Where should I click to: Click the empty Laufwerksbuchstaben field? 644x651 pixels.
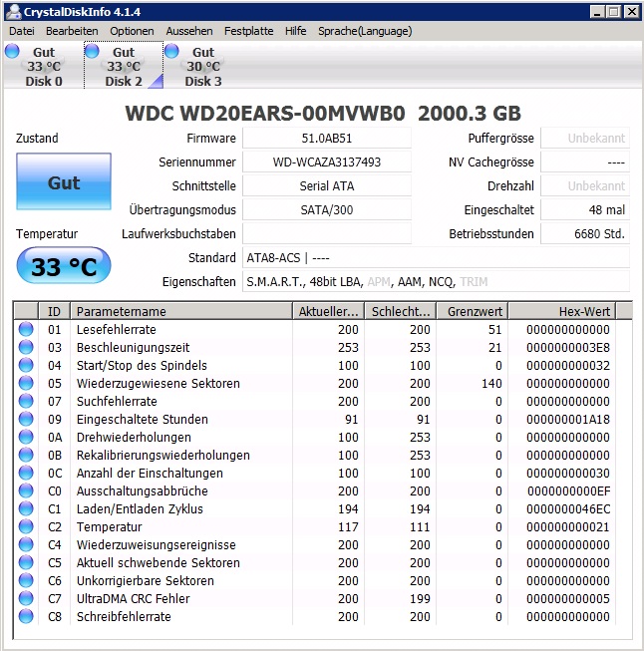click(x=327, y=233)
